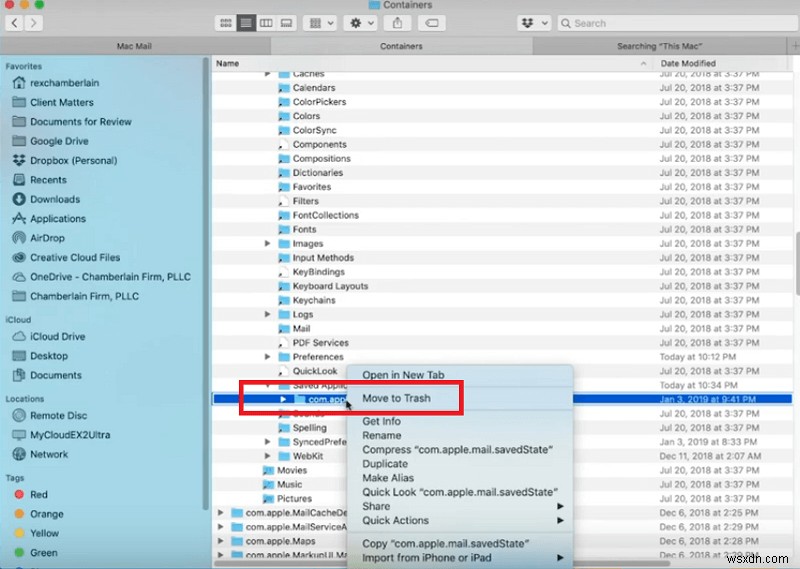Go back with the Finder back arrow
The width and height of the screenshot is (800, 569).
[14, 23]
